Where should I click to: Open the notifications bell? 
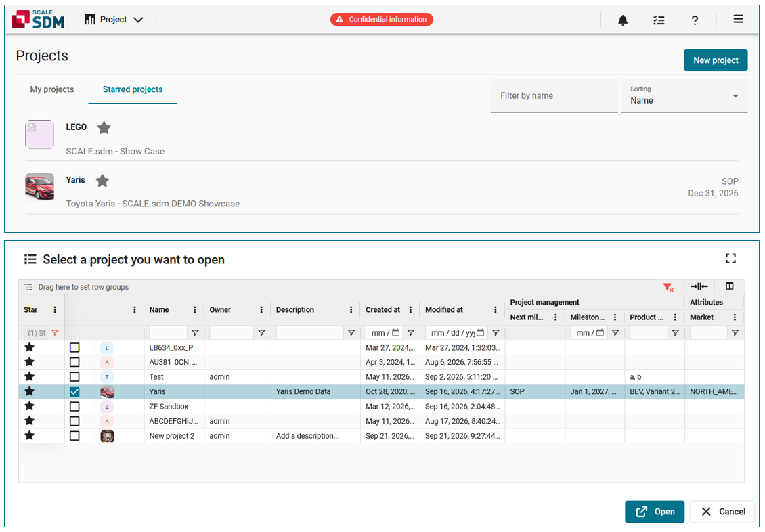[x=623, y=20]
